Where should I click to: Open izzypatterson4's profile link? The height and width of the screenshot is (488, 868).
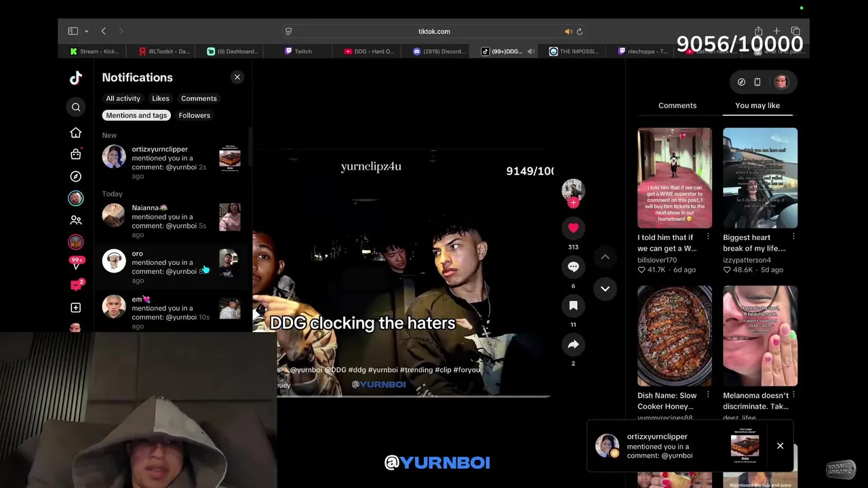pos(747,260)
